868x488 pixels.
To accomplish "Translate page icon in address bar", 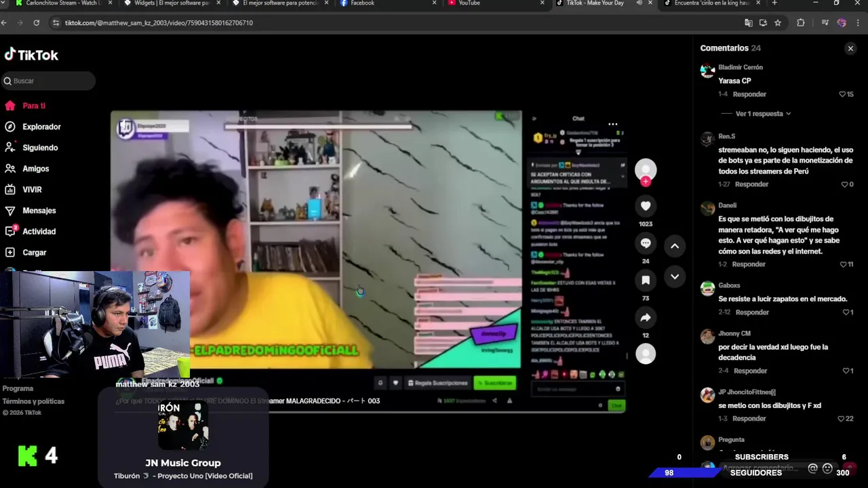I will 749,23.
